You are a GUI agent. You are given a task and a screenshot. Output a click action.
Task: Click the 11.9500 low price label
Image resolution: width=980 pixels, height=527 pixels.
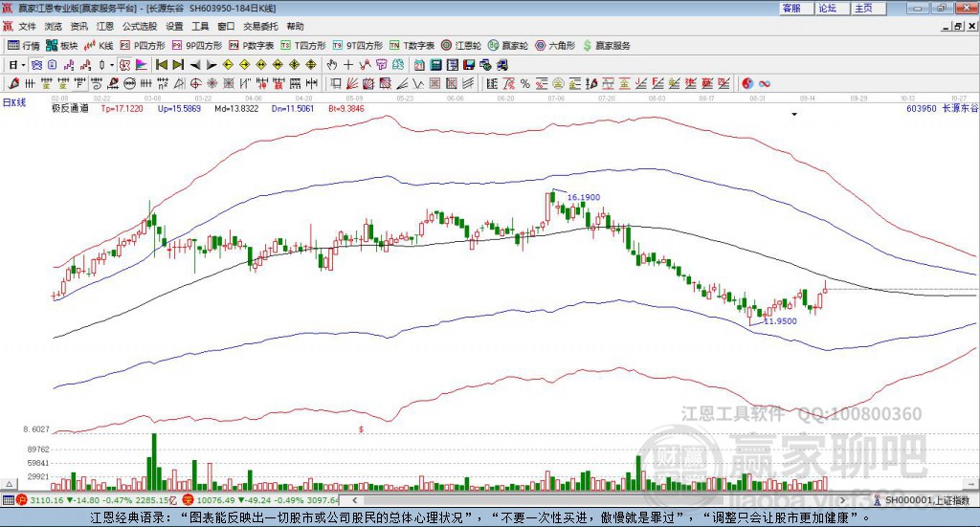click(x=781, y=321)
